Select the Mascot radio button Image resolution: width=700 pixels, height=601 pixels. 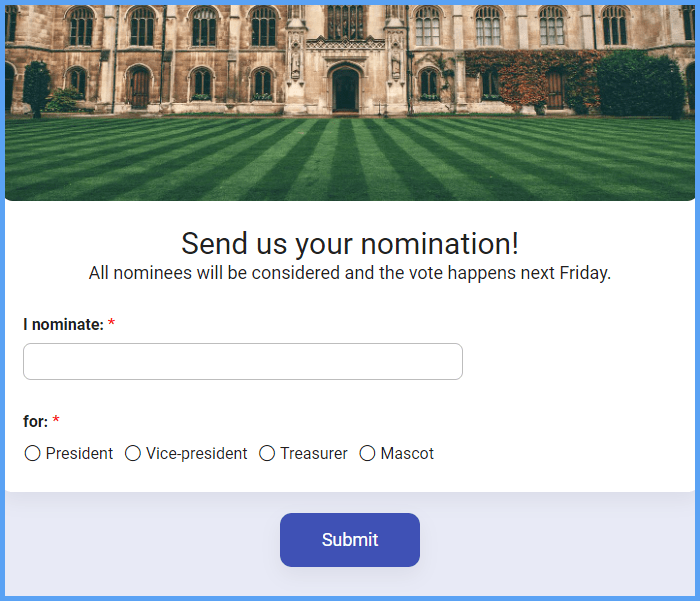click(x=368, y=454)
